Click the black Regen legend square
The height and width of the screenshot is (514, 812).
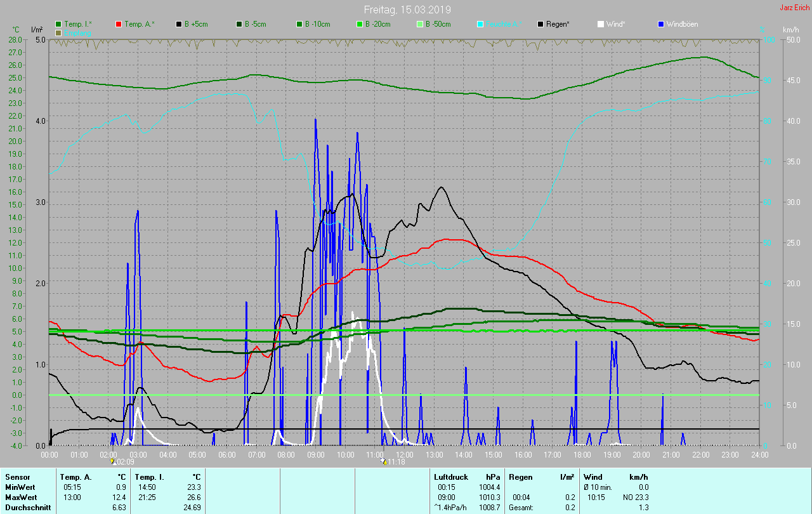(x=540, y=24)
